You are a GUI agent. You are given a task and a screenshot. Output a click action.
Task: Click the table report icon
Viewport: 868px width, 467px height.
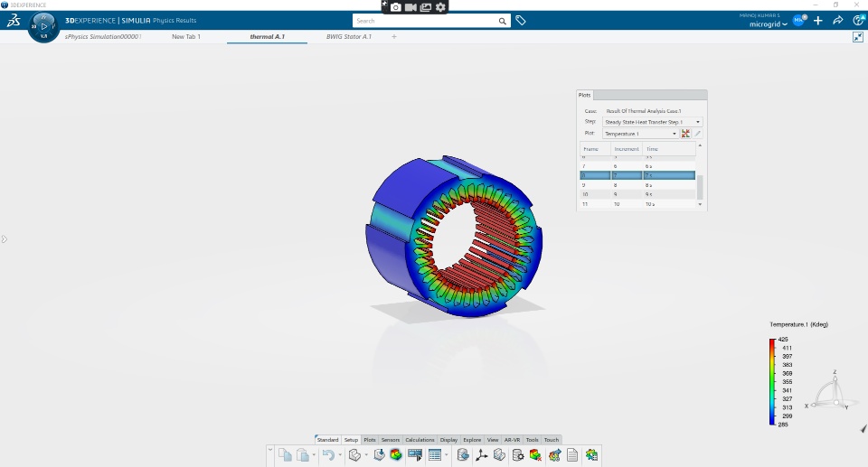pyautogui.click(x=435, y=455)
